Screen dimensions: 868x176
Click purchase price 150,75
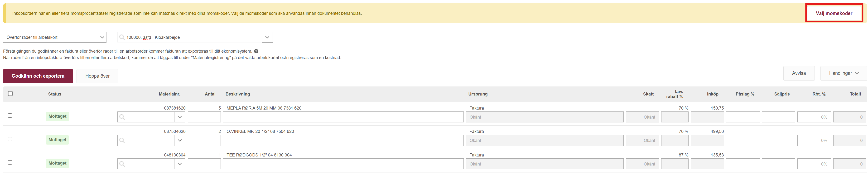(x=717, y=108)
